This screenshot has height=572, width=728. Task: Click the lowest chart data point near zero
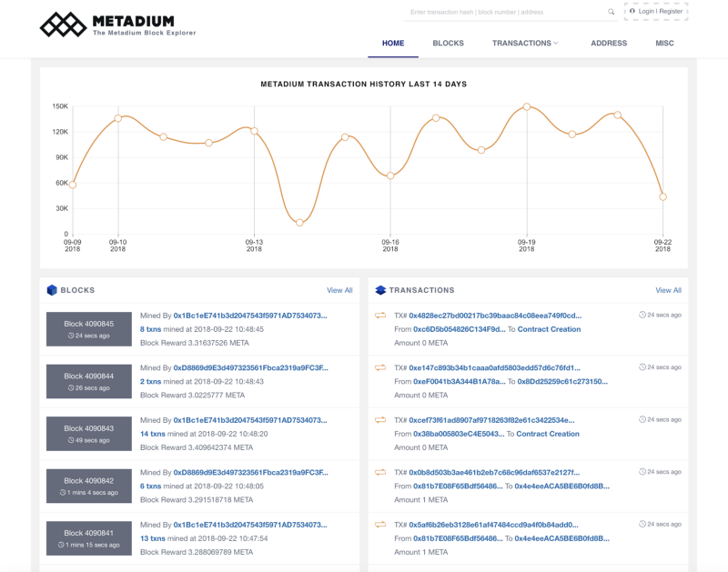pyautogui.click(x=299, y=223)
